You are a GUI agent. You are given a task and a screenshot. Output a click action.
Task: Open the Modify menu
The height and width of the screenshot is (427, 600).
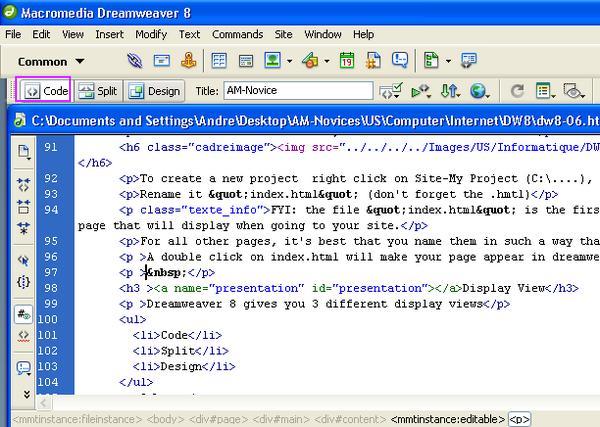(x=151, y=34)
